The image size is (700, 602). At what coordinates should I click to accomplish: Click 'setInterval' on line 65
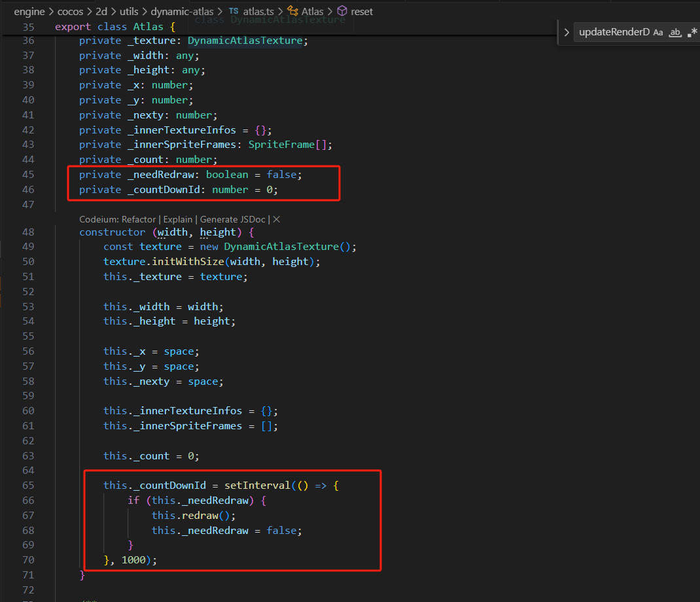point(257,486)
